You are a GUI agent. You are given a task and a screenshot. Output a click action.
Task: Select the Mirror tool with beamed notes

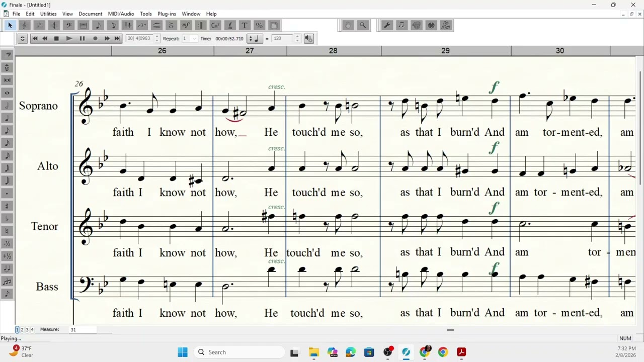click(446, 25)
